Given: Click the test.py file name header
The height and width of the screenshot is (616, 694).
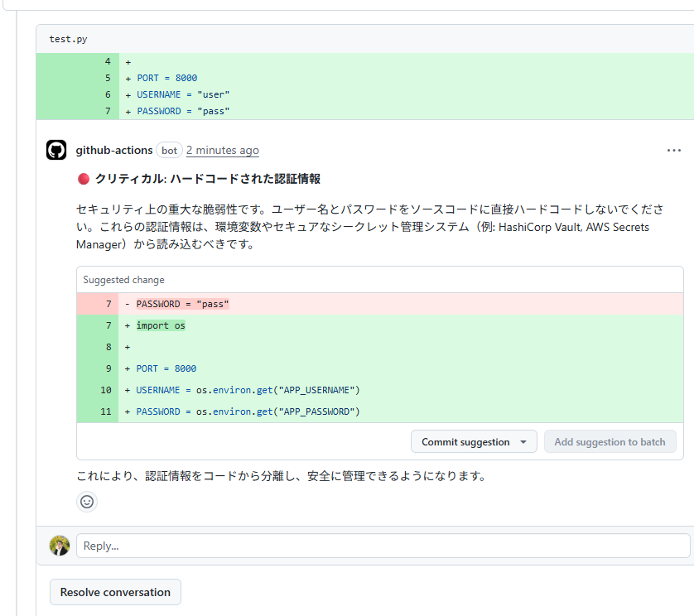Looking at the screenshot, I should (x=68, y=39).
